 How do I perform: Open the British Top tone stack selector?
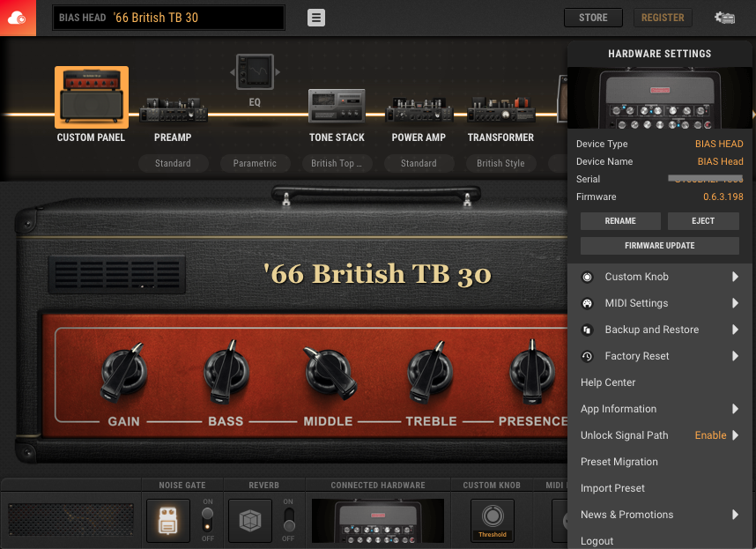[x=337, y=163]
